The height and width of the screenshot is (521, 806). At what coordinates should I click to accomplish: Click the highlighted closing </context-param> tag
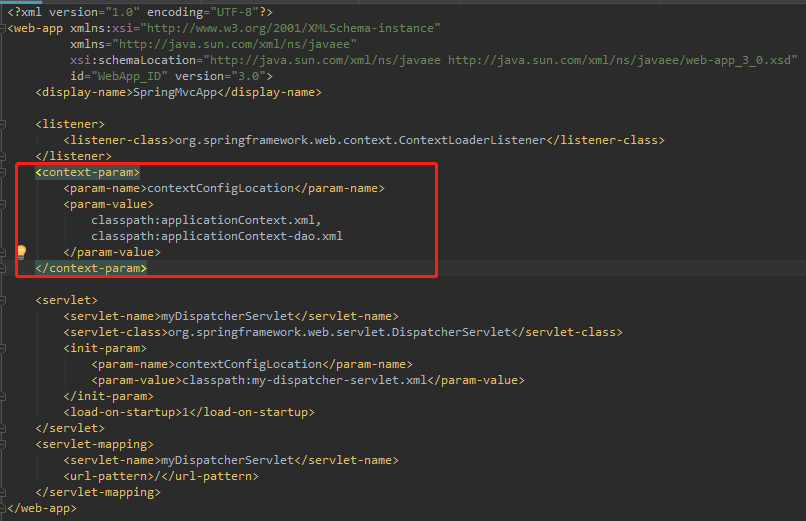tap(91, 268)
